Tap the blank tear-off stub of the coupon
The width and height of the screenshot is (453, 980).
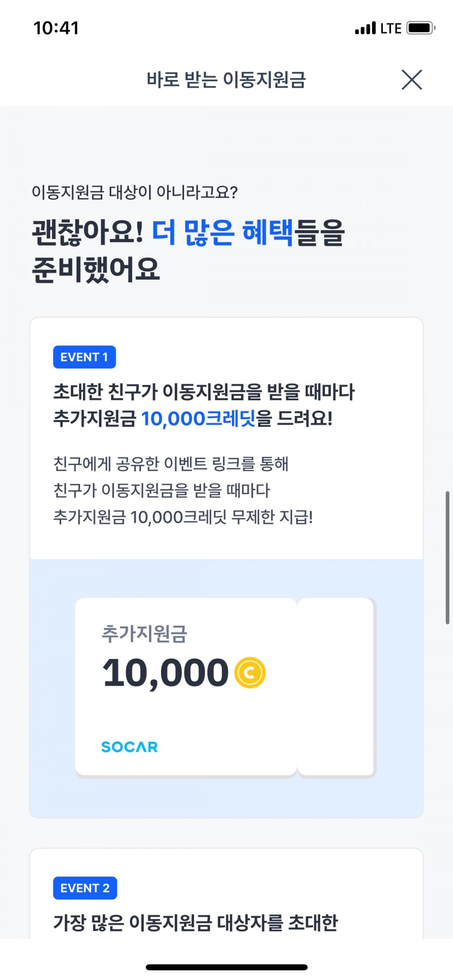[x=336, y=687]
